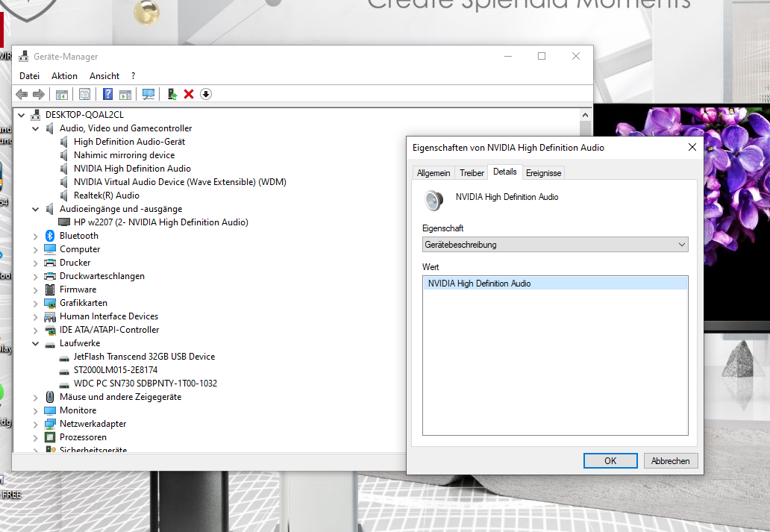This screenshot has height=532, width=770.
Task: Click the Prozessoren category icon
Action: [49, 437]
